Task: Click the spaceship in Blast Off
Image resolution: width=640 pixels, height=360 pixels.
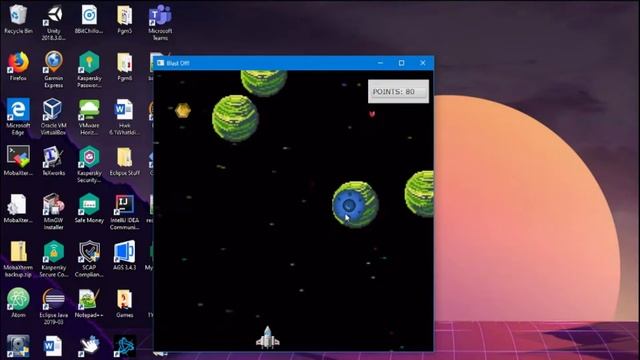Action: click(268, 337)
